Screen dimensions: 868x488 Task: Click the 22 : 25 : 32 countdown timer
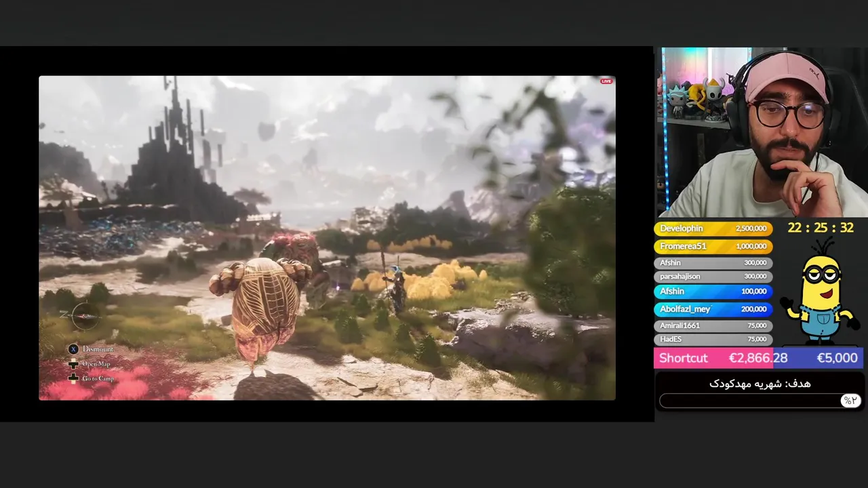(821, 228)
